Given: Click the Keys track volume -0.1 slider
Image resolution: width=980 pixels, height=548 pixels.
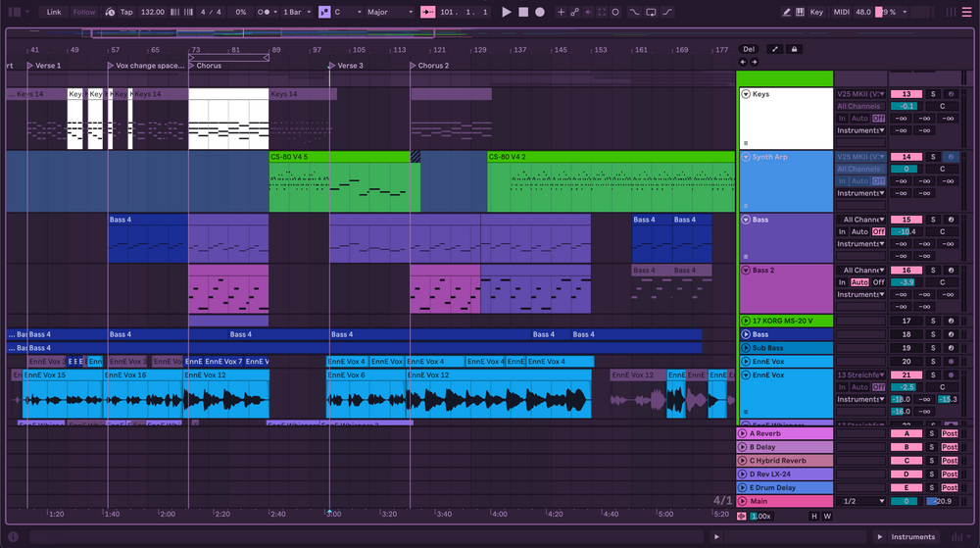Looking at the screenshot, I should [906, 106].
